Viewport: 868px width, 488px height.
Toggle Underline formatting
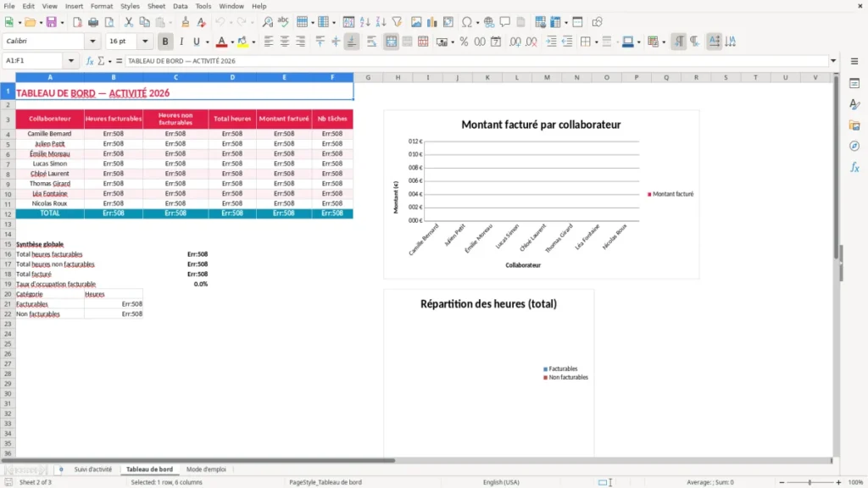(x=196, y=42)
